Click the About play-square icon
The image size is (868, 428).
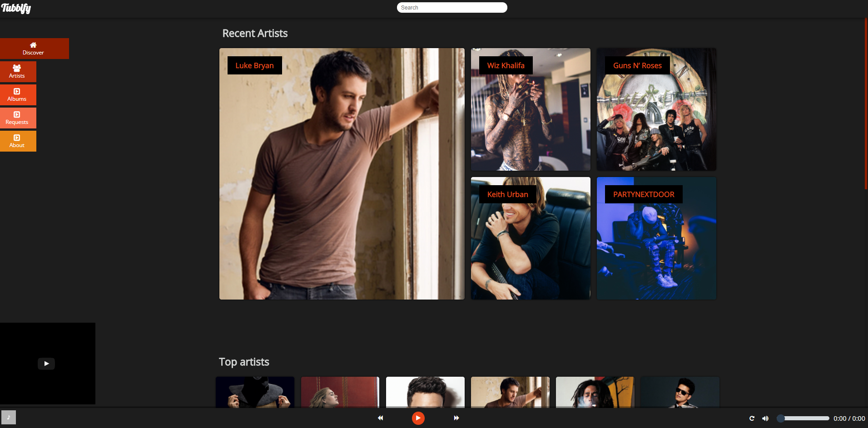point(17,138)
